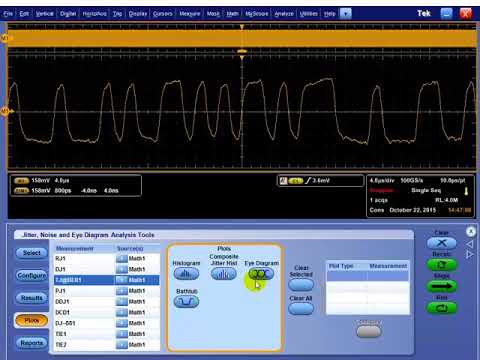Click the Select button
Viewport: 480px width, 360px height.
click(x=32, y=253)
